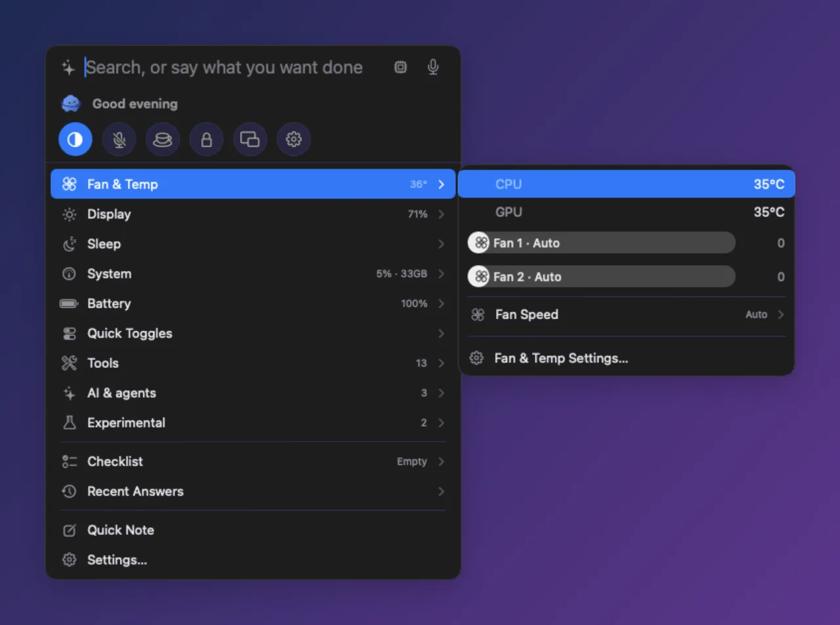Click the fan icon of Fan & Temp
The height and width of the screenshot is (625, 840).
(x=70, y=184)
